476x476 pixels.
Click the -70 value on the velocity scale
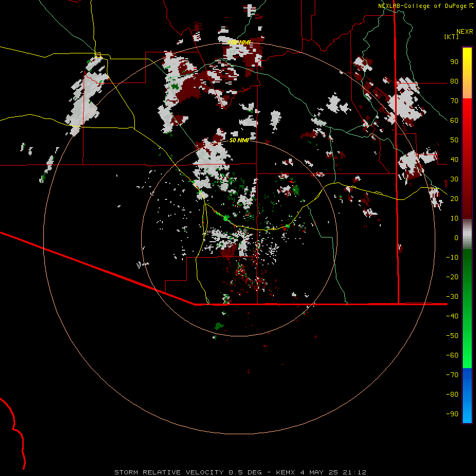[452, 375]
